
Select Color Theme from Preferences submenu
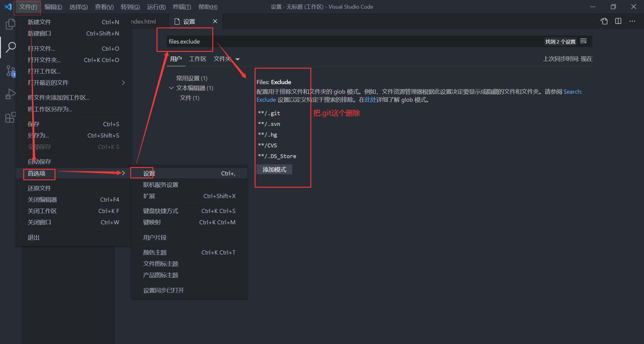[x=155, y=252]
